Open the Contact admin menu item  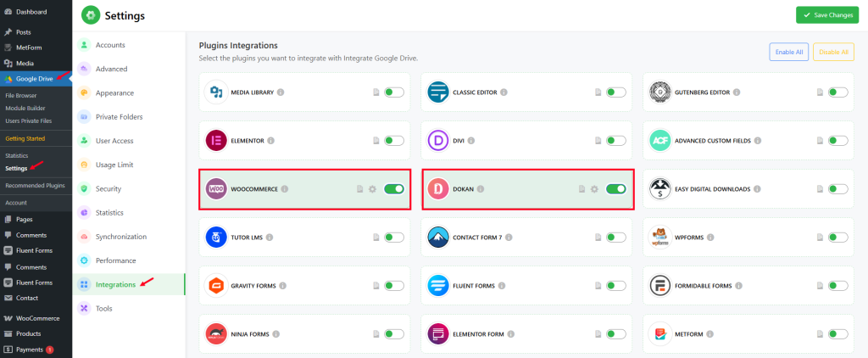36,298
